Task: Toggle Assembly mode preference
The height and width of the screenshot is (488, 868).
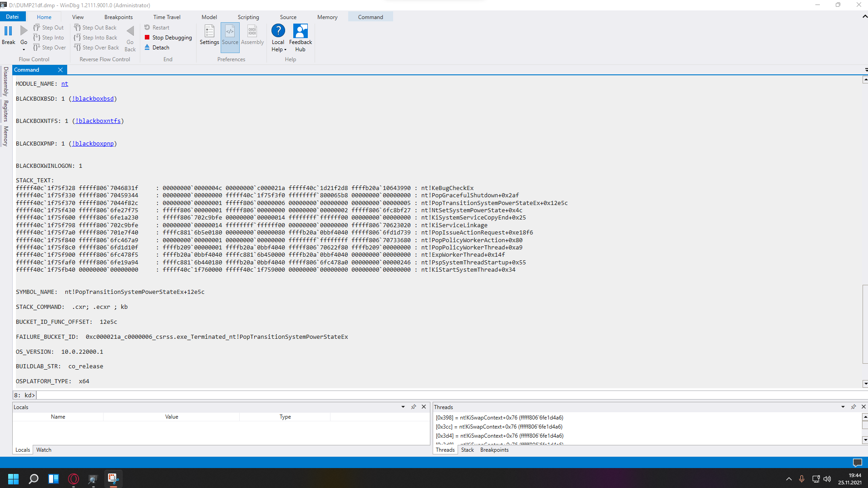Action: point(252,35)
